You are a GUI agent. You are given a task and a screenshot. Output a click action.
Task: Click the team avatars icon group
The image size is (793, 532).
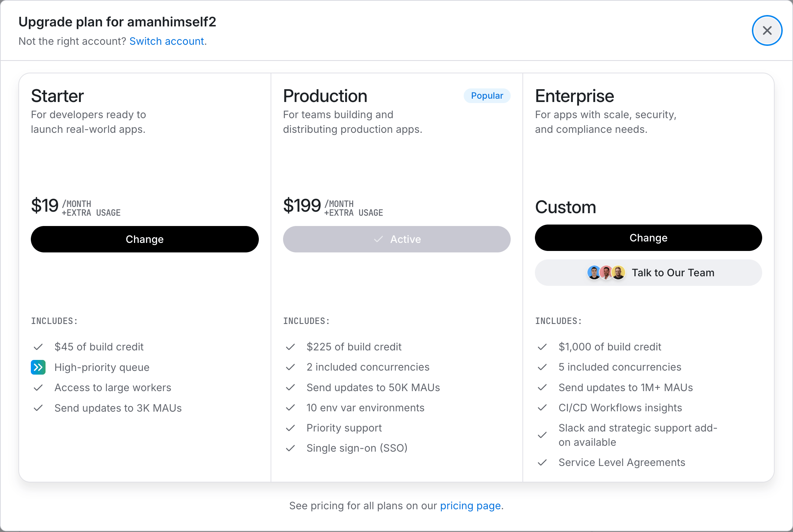tap(606, 273)
